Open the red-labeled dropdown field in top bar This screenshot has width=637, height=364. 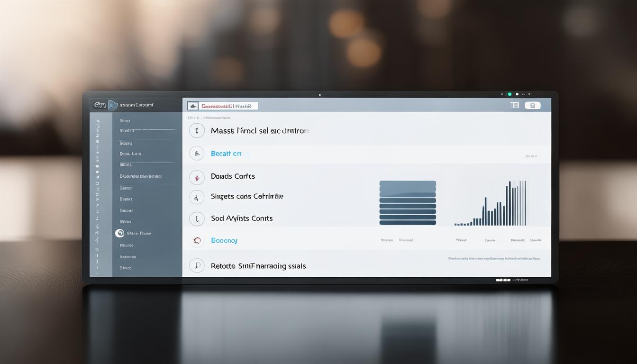[x=223, y=106]
